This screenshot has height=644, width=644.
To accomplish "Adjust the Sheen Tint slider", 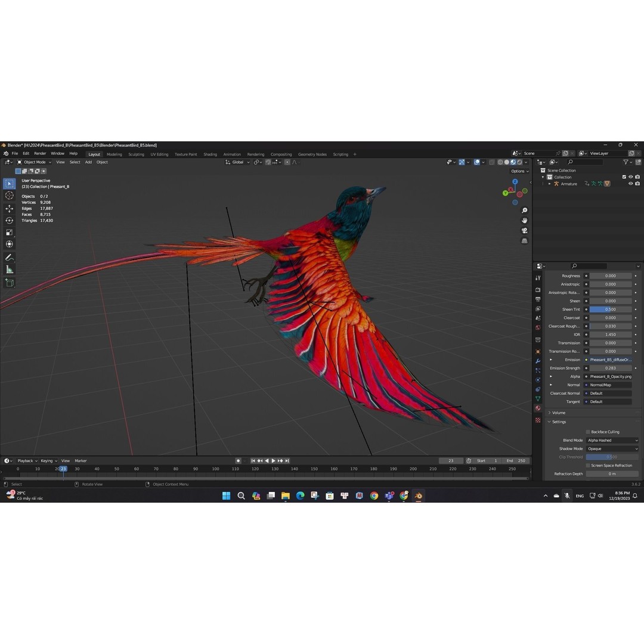I will point(611,309).
